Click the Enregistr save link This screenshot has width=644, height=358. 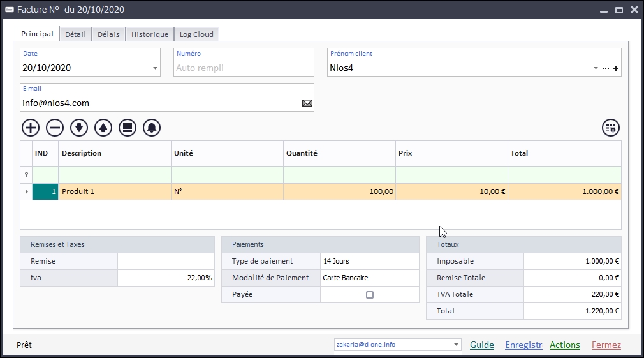click(523, 345)
